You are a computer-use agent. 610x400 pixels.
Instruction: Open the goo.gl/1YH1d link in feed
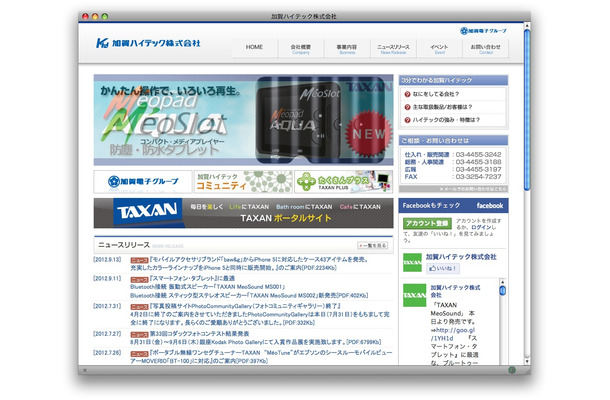click(x=453, y=334)
